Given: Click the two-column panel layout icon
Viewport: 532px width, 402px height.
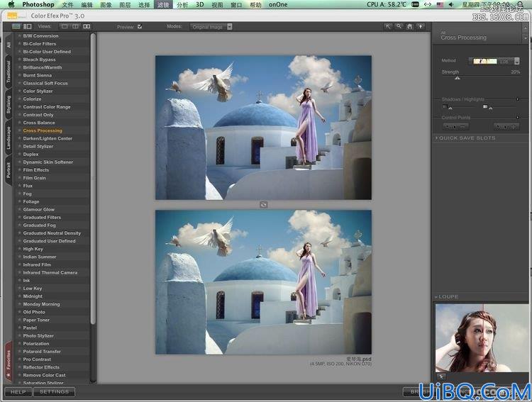Looking at the screenshot, I should point(28,26).
